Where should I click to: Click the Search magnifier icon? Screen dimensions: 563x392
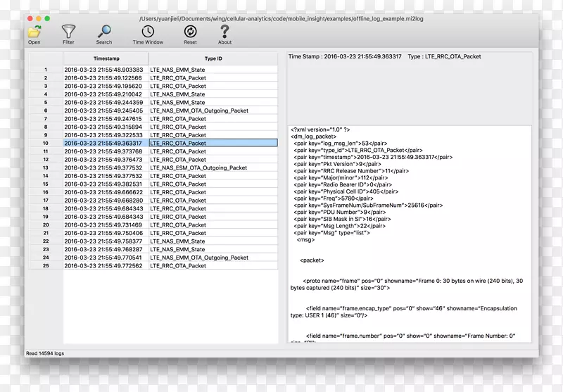[x=104, y=32]
